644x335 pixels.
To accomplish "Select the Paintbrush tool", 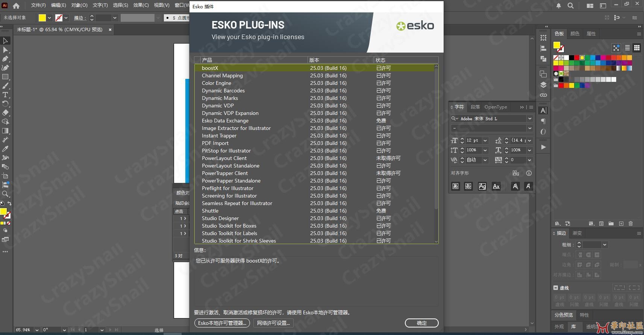I will (x=5, y=86).
